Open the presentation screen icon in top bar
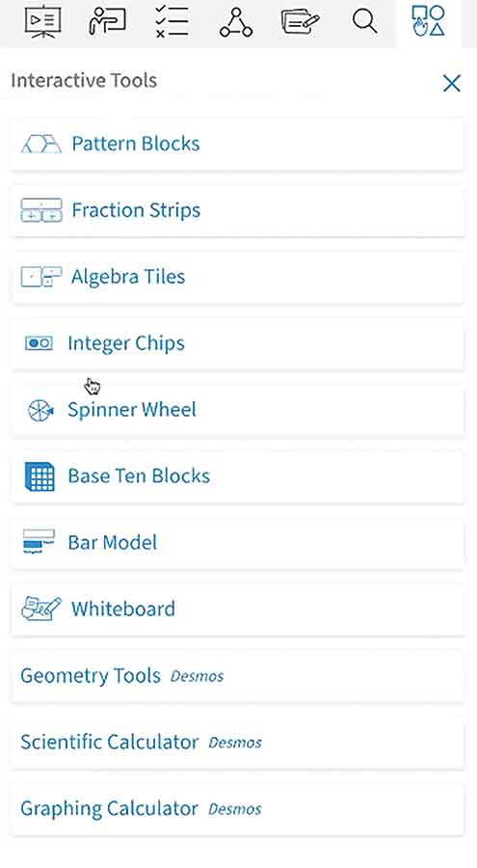This screenshot has width=477, height=868. coord(42,21)
